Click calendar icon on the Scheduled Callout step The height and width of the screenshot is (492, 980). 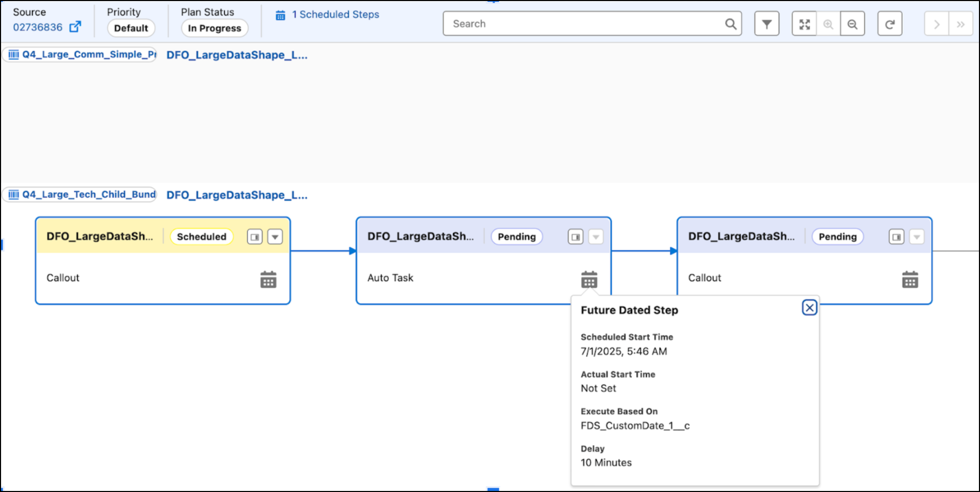click(268, 279)
